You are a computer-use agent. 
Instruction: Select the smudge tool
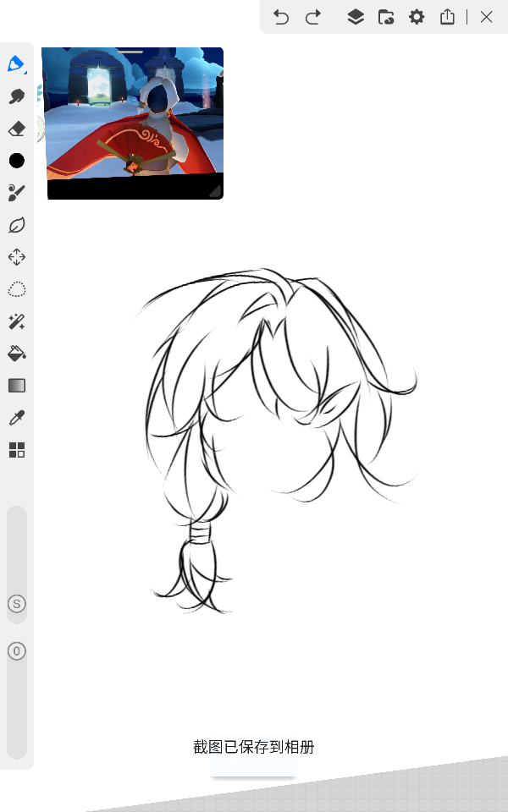(17, 96)
